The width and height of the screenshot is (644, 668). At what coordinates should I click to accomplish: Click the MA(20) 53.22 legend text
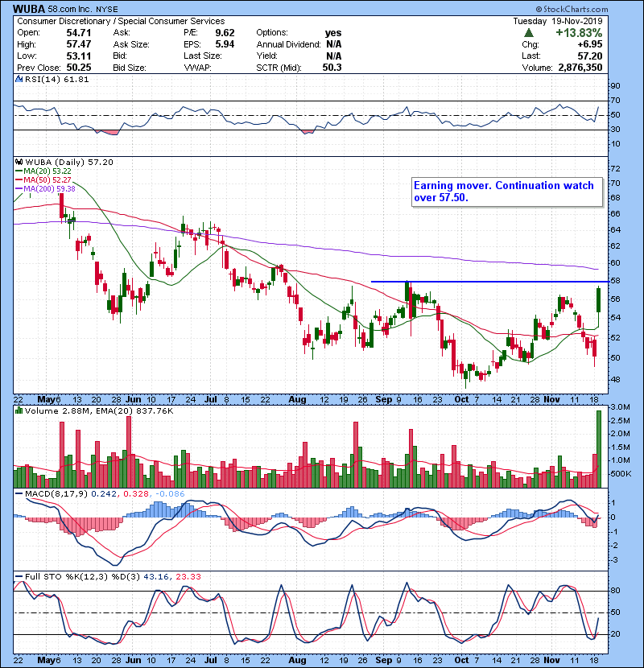point(47,171)
